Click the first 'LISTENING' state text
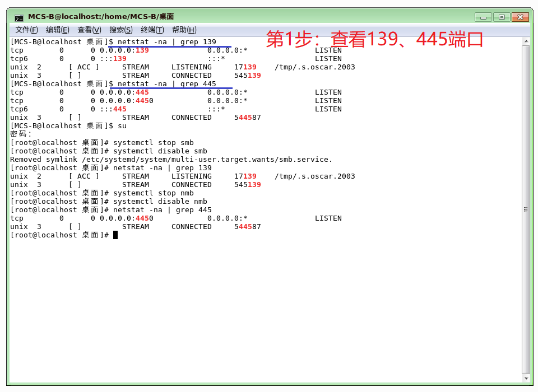The image size is (538, 392). point(192,67)
